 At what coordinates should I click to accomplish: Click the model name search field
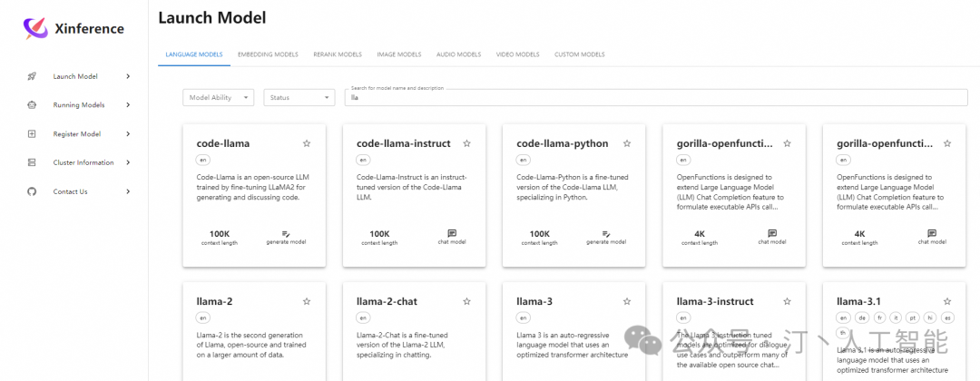[653, 97]
